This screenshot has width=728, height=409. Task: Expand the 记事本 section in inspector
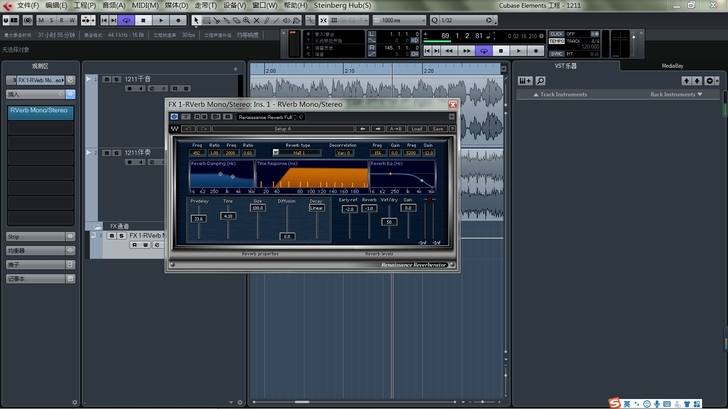tap(40, 279)
